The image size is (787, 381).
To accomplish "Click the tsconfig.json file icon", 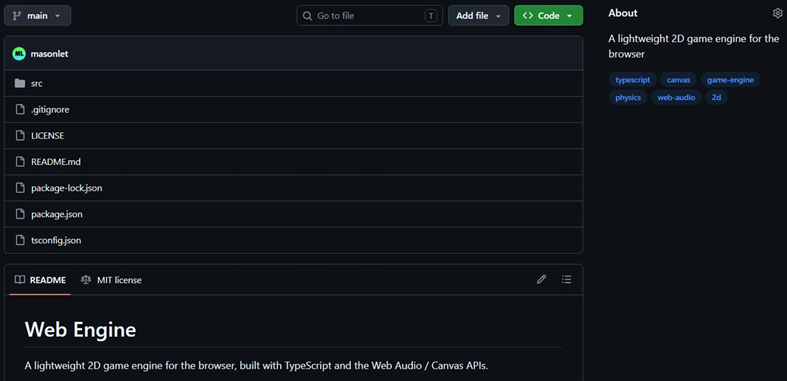I will [x=20, y=240].
